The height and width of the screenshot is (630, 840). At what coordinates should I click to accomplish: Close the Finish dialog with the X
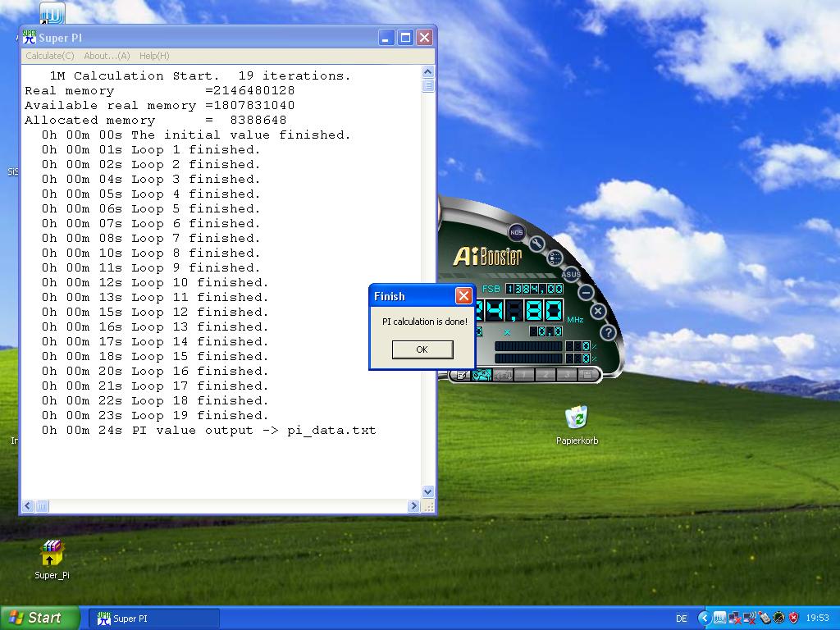click(463, 295)
